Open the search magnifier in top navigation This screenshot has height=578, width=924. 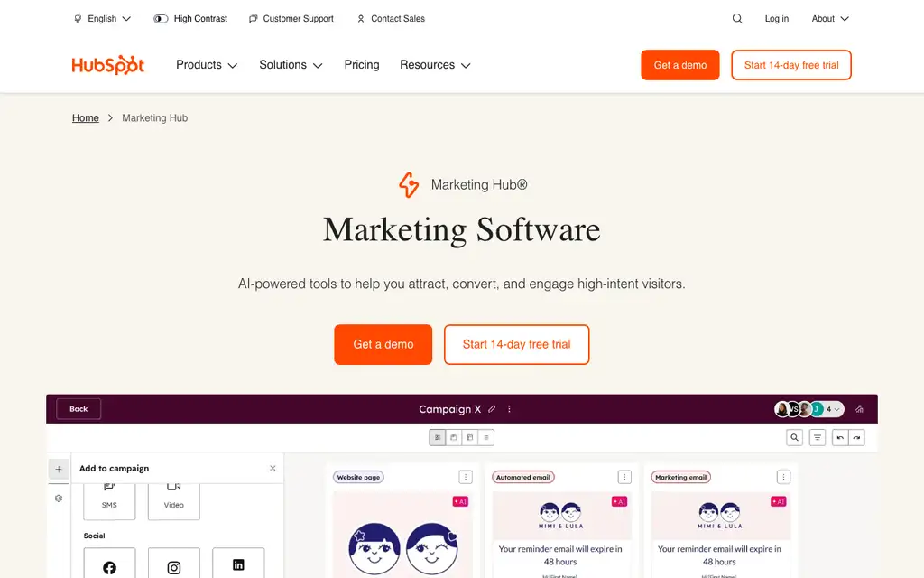[x=736, y=19]
